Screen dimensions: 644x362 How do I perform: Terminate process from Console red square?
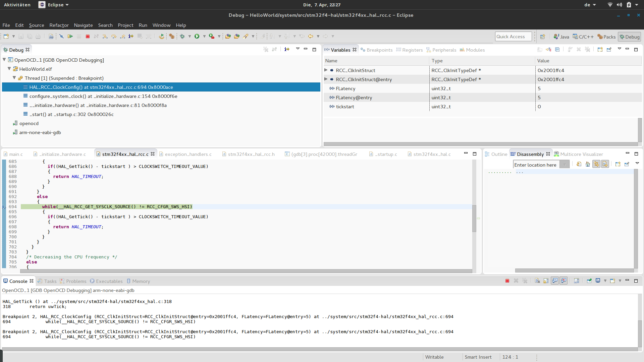507,281
